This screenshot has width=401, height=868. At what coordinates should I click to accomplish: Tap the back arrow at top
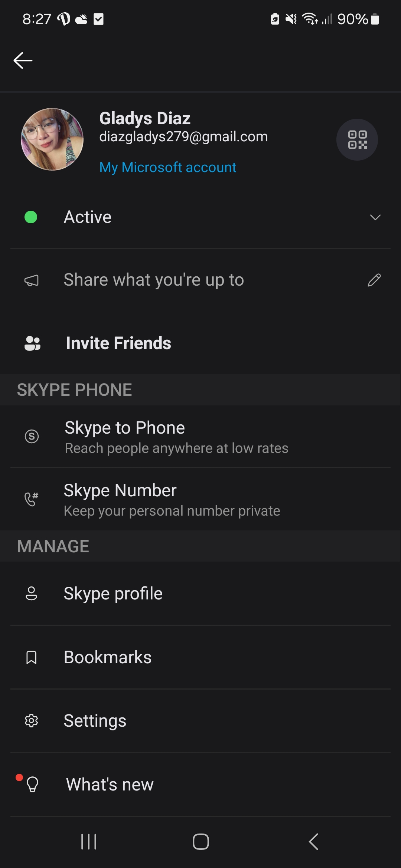pos(23,60)
